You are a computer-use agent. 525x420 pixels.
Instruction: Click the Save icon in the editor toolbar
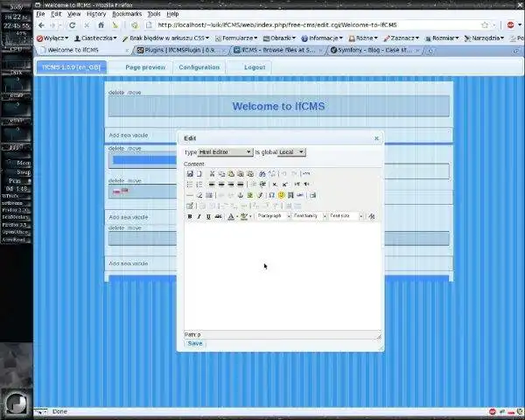tap(190, 173)
